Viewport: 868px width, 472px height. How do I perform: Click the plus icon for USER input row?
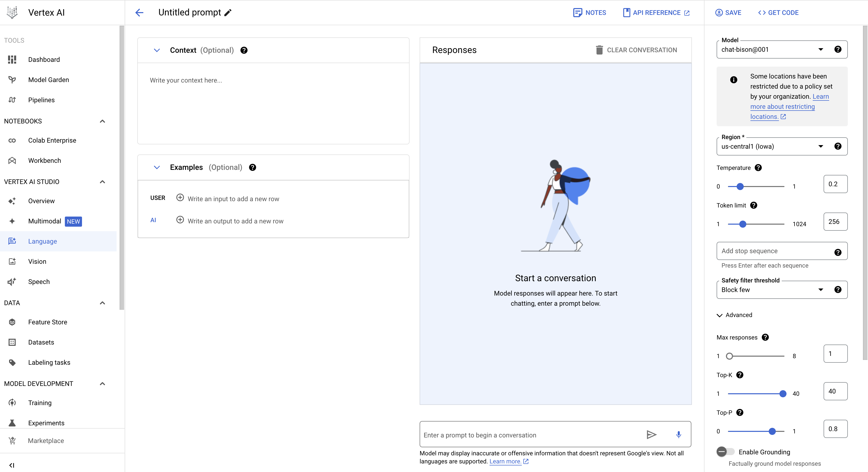click(x=180, y=198)
